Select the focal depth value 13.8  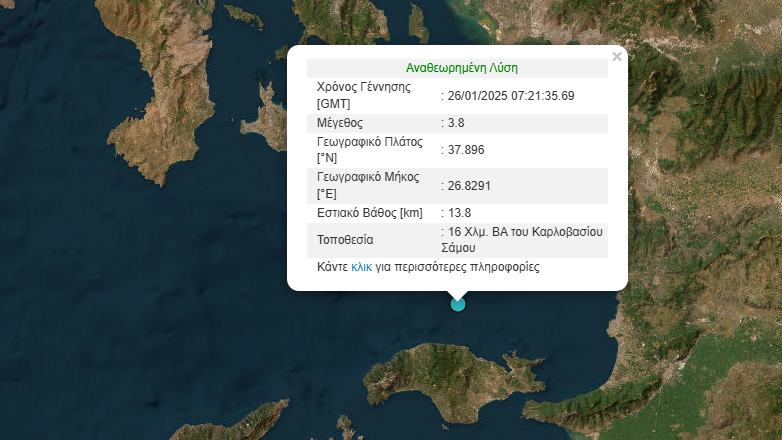[459, 213]
